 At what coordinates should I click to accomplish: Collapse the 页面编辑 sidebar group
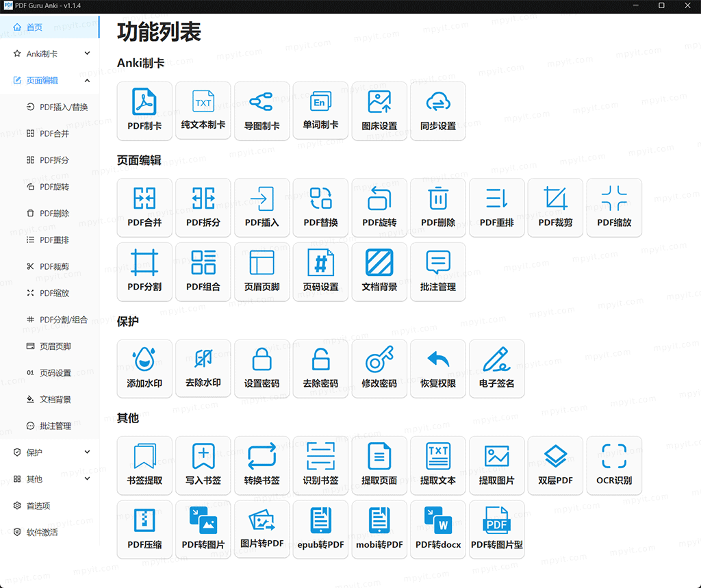(x=49, y=81)
